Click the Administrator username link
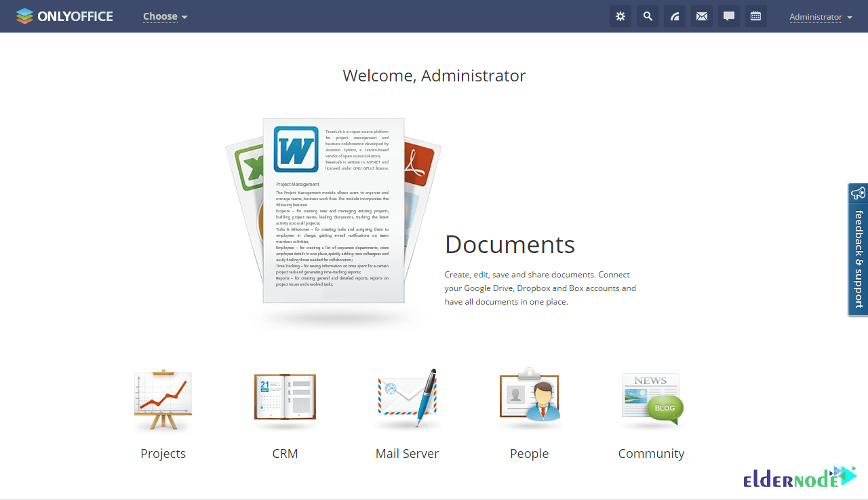868x500 pixels. click(x=816, y=17)
